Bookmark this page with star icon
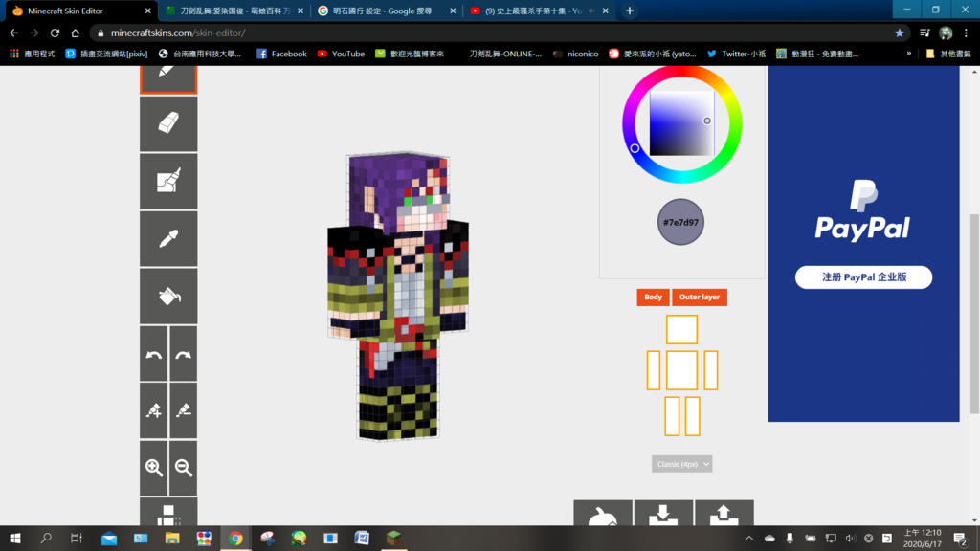This screenshot has width=980, height=551. pos(900,33)
